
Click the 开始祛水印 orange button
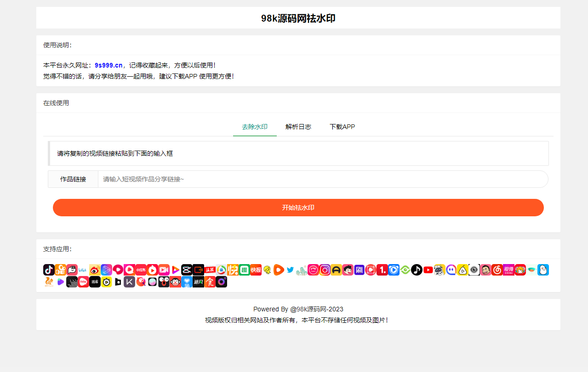point(298,208)
